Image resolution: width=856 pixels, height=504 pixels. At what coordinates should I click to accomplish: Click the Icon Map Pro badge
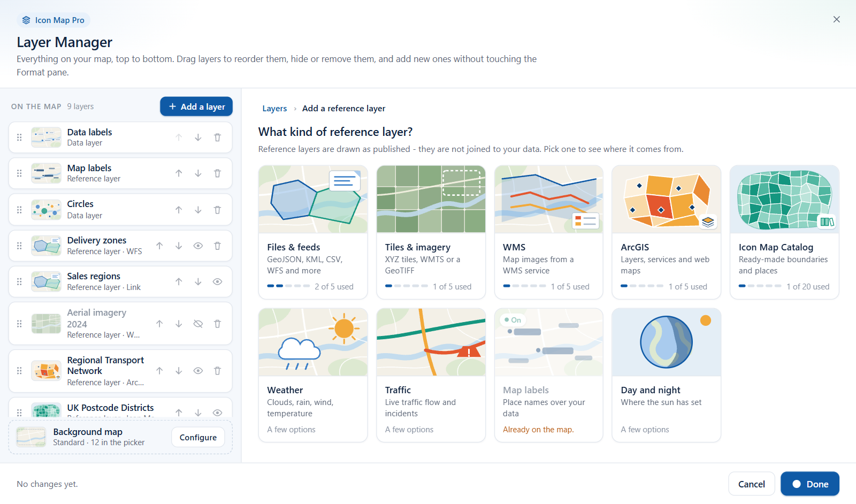(x=53, y=20)
